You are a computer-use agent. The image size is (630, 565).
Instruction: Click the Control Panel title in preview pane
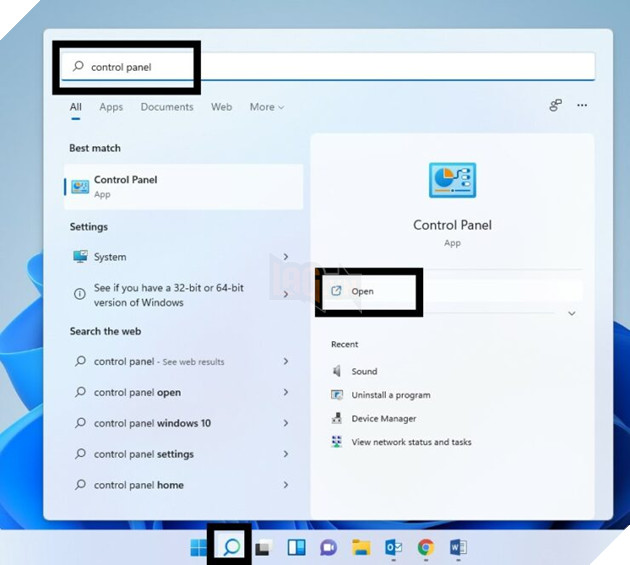pyautogui.click(x=452, y=225)
